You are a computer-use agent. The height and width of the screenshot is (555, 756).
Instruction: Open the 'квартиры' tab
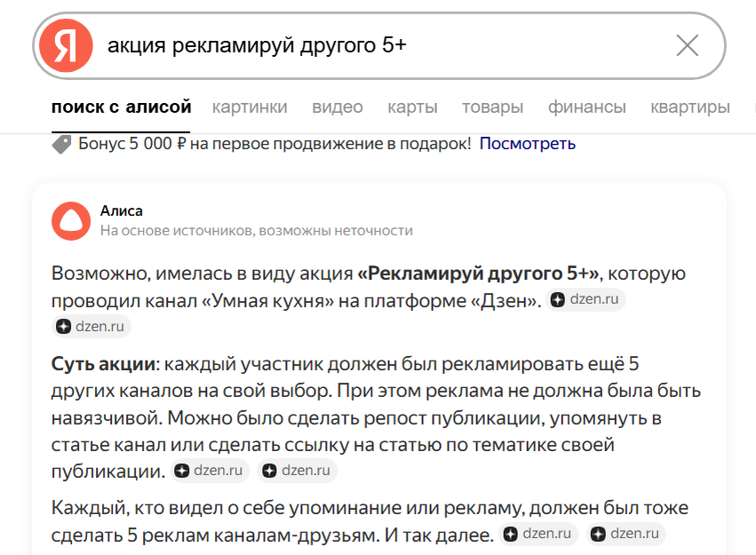pos(690,107)
